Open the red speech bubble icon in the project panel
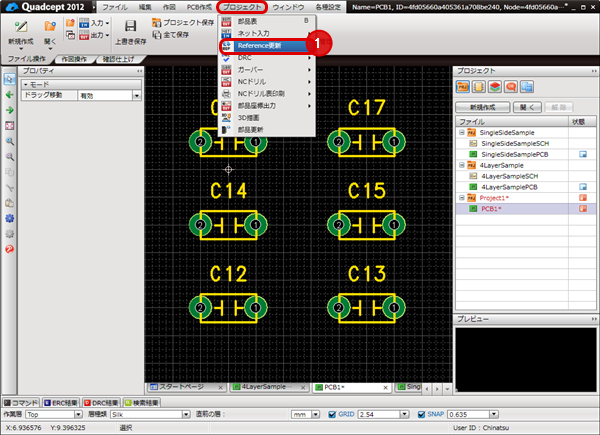The image size is (600, 435). click(x=511, y=87)
